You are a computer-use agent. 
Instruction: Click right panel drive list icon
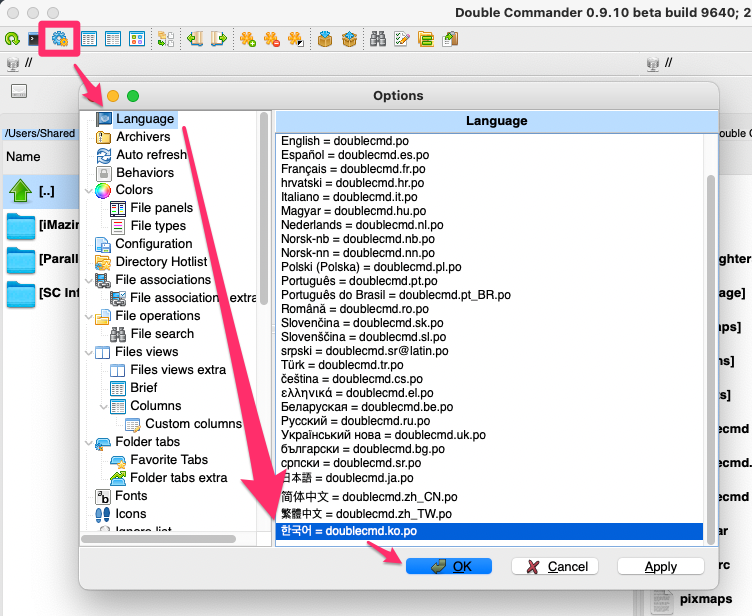pyautogui.click(x=653, y=63)
